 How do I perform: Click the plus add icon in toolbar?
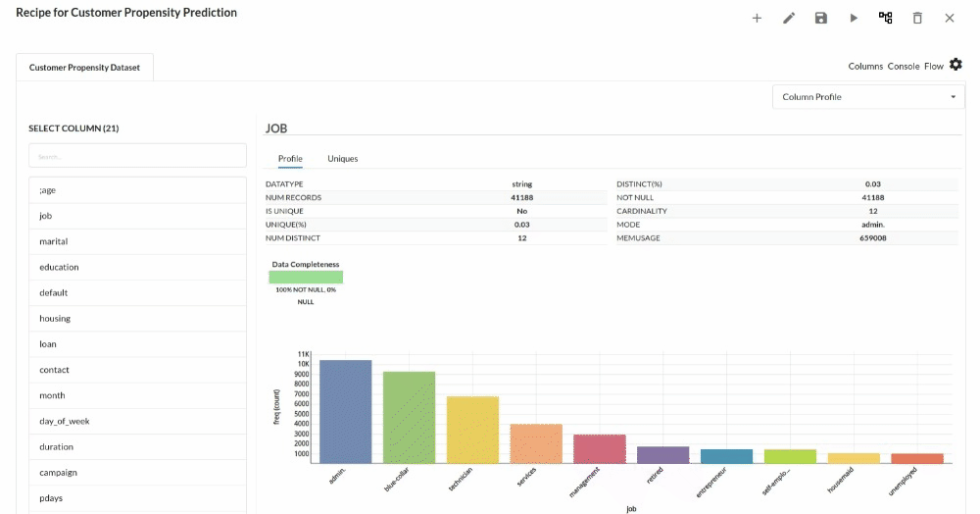757,18
